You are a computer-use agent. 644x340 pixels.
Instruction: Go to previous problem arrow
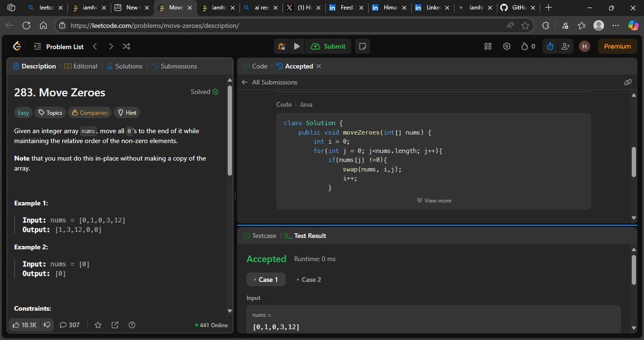(94, 47)
